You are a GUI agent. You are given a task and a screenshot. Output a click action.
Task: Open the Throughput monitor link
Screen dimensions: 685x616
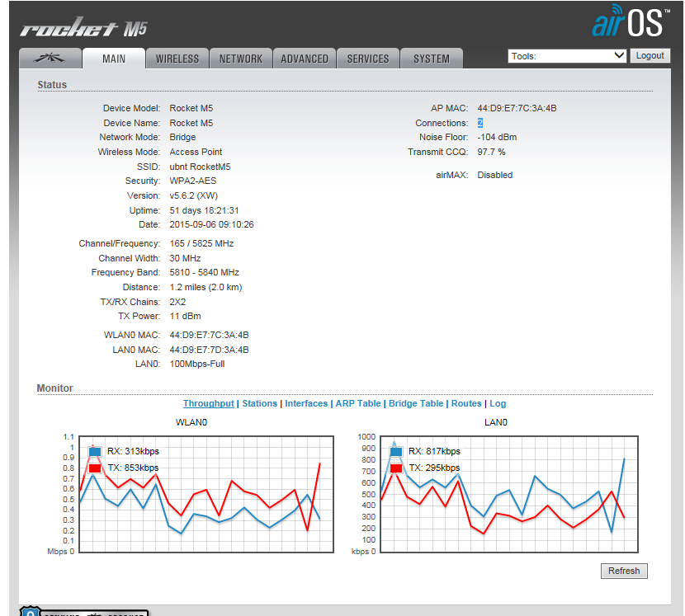[x=208, y=403]
